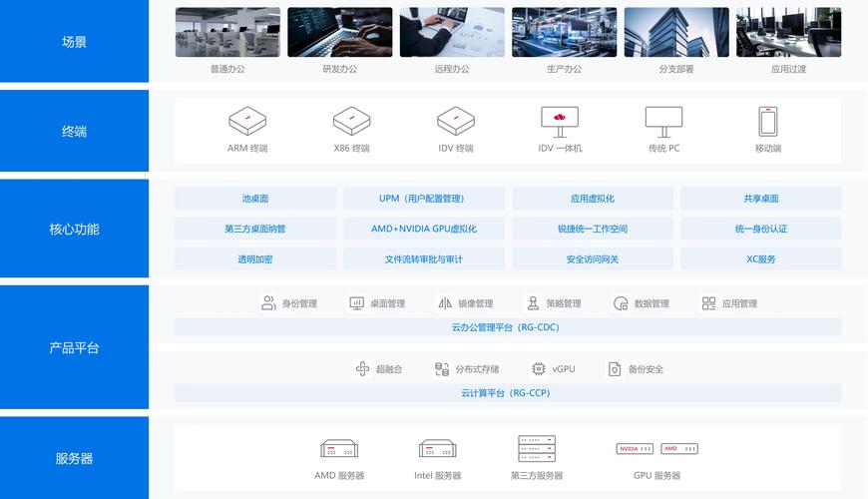
Task: Click the AMD GPU card icon
Action: [x=679, y=449]
